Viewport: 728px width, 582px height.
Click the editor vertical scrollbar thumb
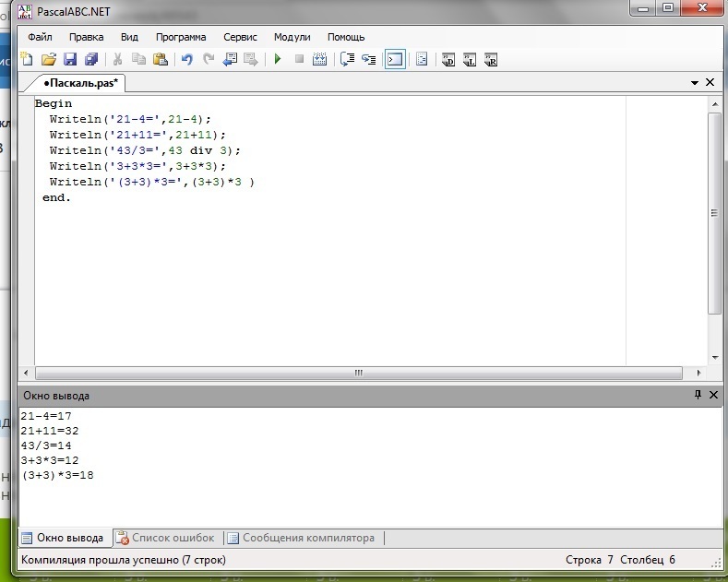click(x=714, y=213)
